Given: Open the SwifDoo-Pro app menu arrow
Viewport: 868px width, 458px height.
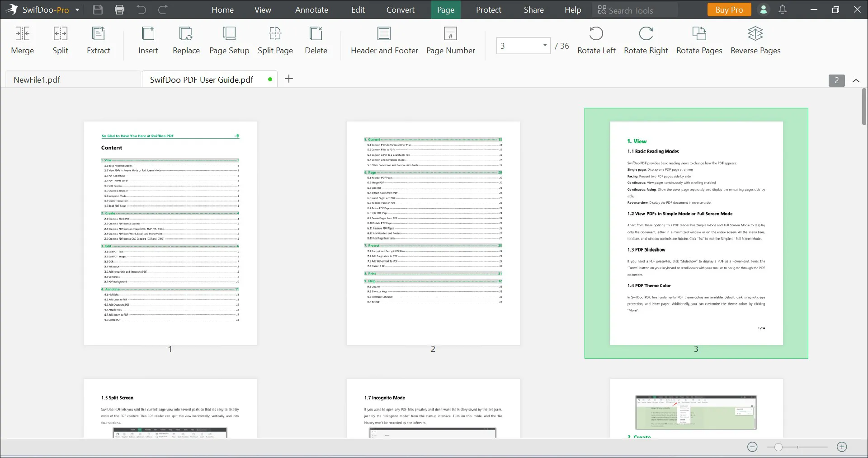Looking at the screenshot, I should click(x=77, y=10).
